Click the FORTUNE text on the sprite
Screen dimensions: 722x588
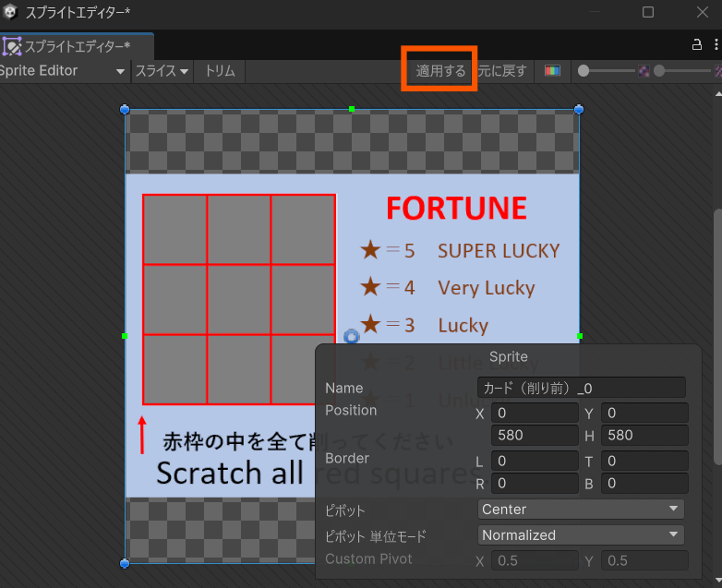coord(456,208)
